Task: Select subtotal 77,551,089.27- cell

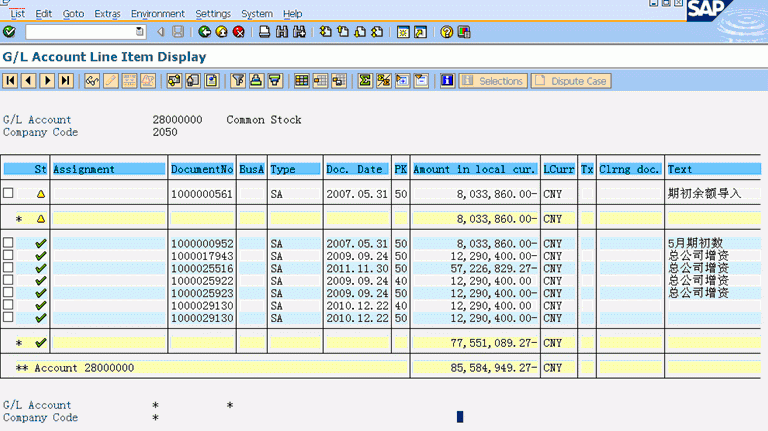Action: pyautogui.click(x=475, y=343)
